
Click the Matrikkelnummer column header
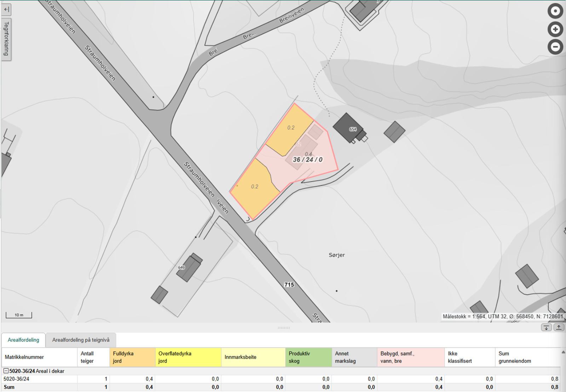click(39, 357)
